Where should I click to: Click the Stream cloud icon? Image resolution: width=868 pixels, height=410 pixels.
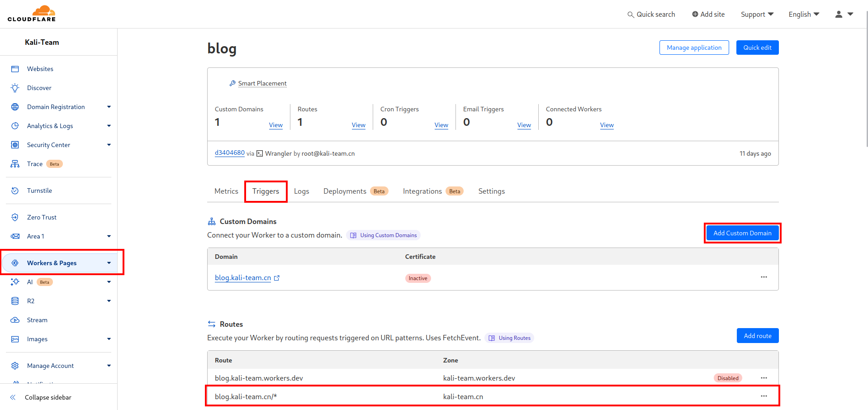(x=15, y=320)
